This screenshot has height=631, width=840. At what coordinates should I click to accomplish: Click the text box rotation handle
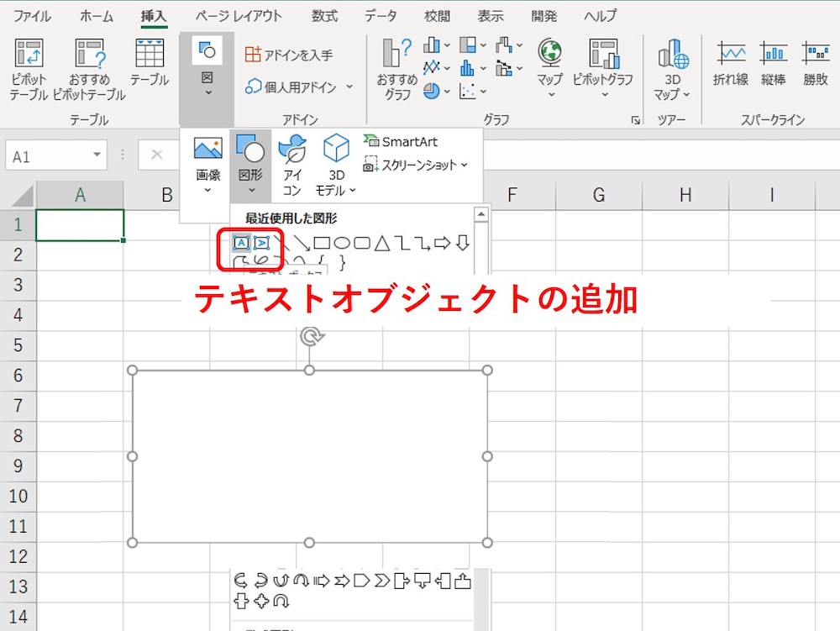310,336
